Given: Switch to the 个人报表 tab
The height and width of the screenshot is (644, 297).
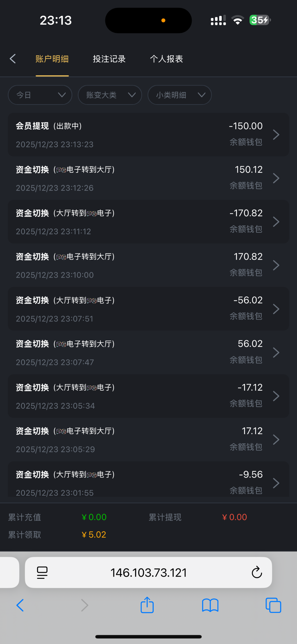Looking at the screenshot, I should [166, 59].
